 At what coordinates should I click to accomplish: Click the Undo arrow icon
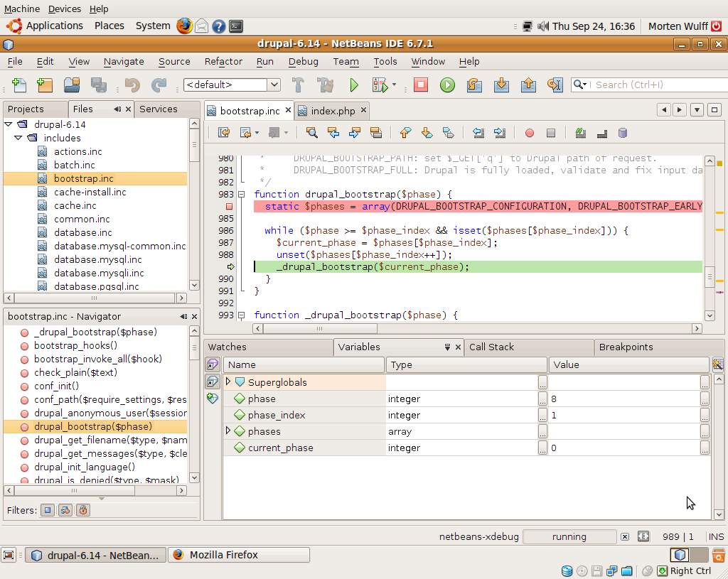(x=133, y=85)
